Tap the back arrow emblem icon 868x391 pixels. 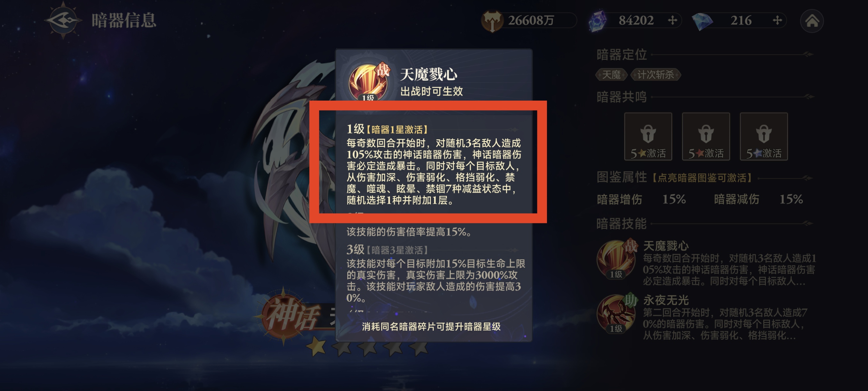63,20
